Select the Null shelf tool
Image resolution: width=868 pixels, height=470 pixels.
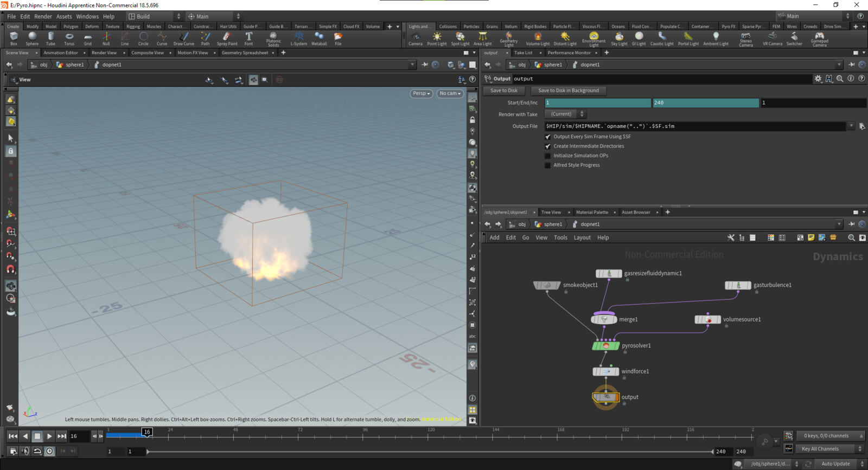(x=106, y=38)
